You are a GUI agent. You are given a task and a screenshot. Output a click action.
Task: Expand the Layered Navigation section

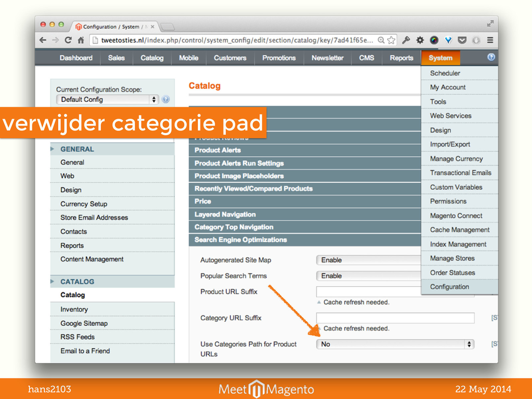click(x=305, y=214)
